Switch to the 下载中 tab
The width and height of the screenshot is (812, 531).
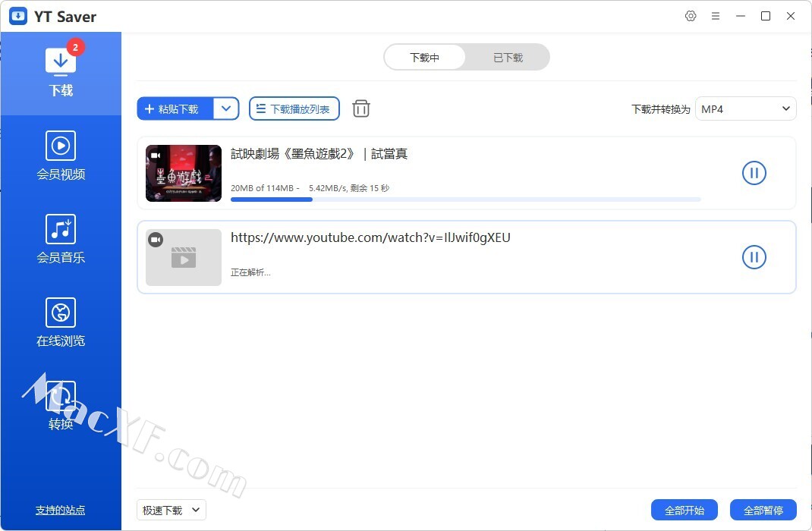424,57
